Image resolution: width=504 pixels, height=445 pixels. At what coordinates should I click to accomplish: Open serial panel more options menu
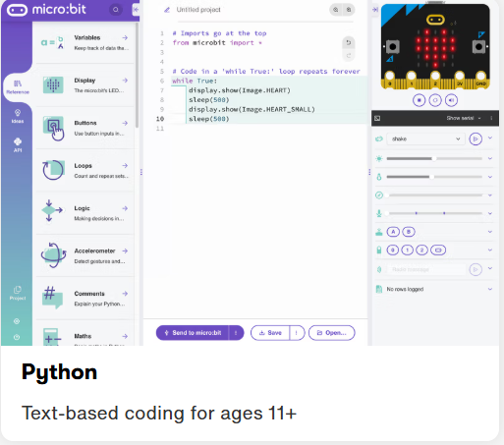click(491, 118)
